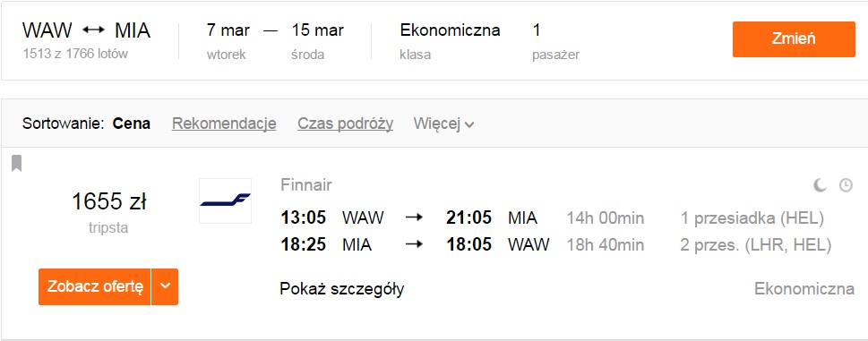
Task: Open the dropdown arrow beside Zobacz ofertę
Action: click(x=165, y=286)
